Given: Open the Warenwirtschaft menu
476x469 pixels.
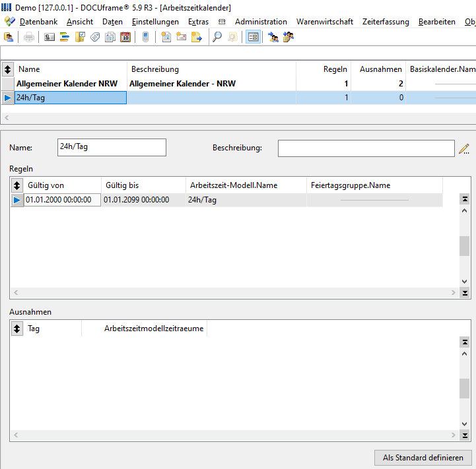Looking at the screenshot, I should 325,22.
